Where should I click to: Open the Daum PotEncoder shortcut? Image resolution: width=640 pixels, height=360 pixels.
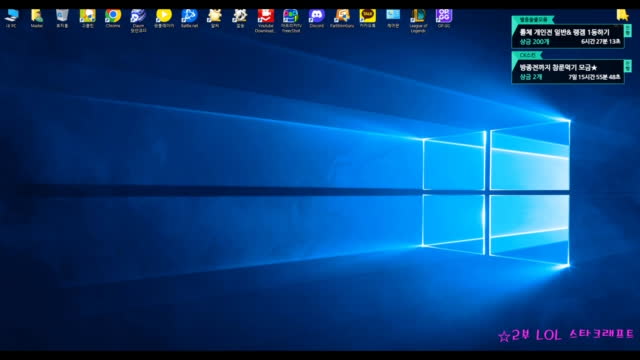[x=138, y=20]
